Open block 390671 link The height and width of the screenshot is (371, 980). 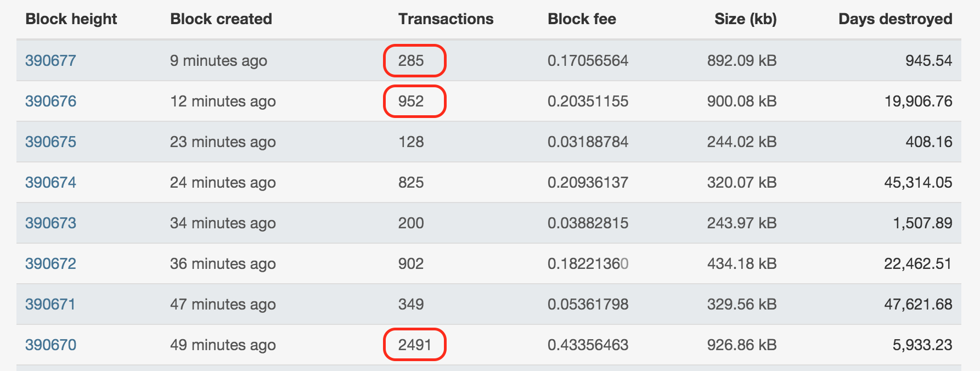[50, 304]
